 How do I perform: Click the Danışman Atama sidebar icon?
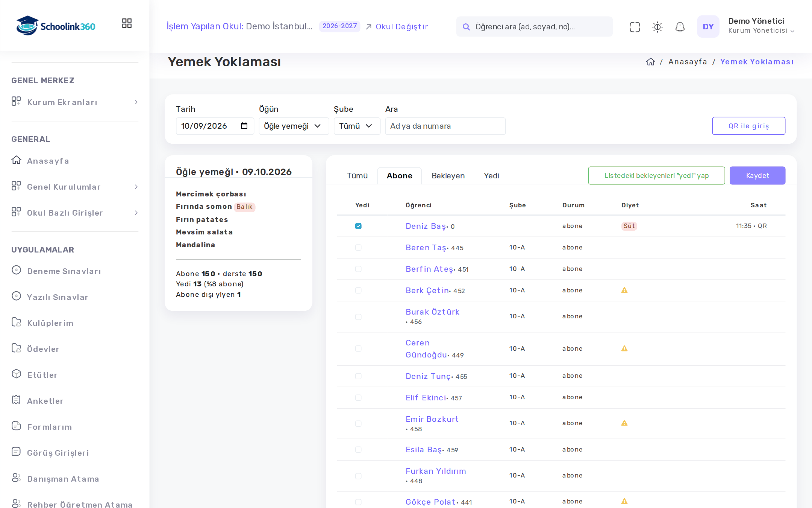pyautogui.click(x=16, y=478)
